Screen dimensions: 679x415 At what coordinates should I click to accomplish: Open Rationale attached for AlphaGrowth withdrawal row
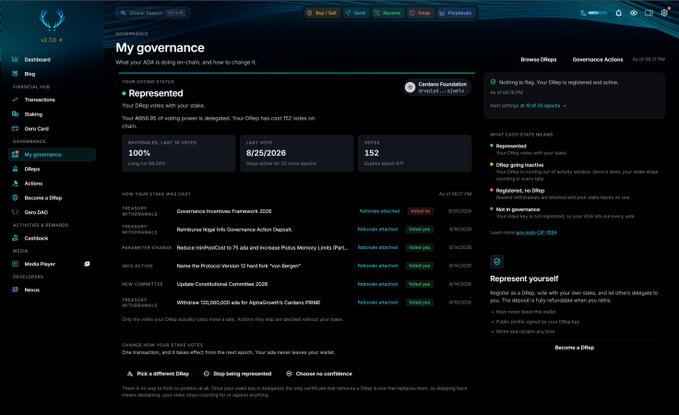pos(378,302)
